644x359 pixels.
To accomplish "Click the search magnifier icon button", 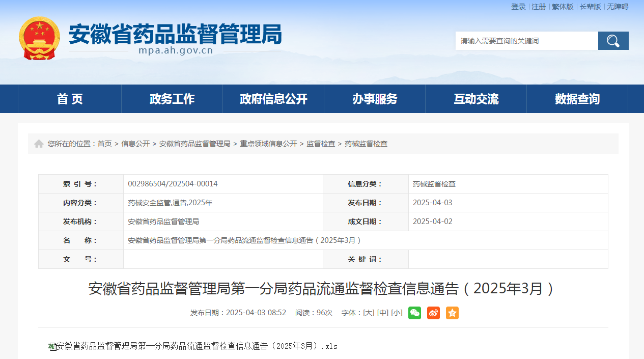I will coord(613,41).
